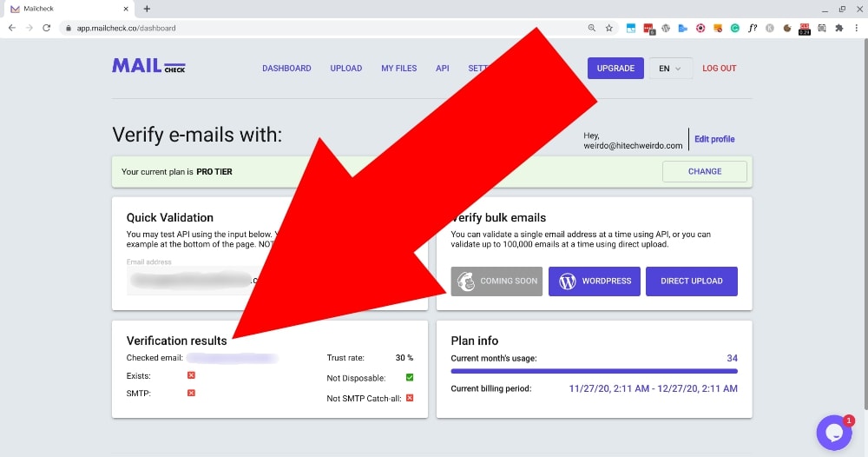Open the EN language dropdown
The height and width of the screenshot is (457, 868).
point(670,68)
